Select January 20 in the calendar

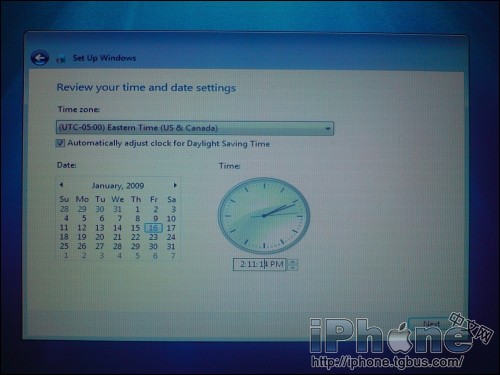[x=100, y=237]
